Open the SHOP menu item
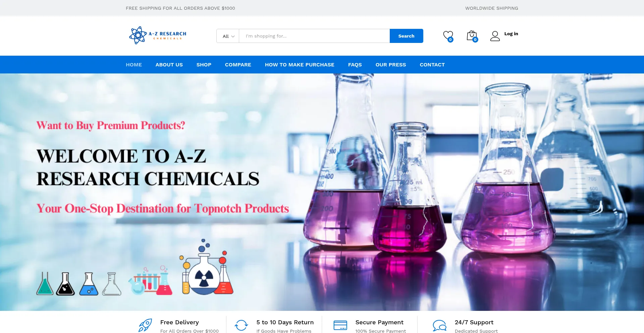Screen dimensions: 644x333 [204, 65]
